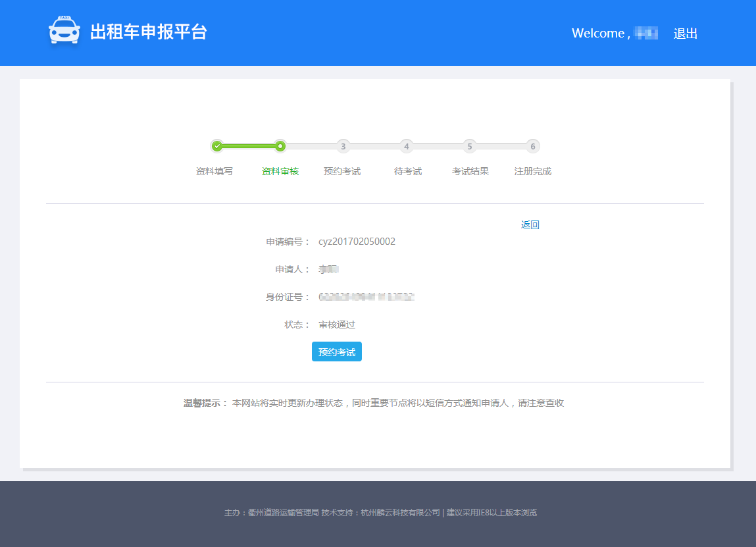Screen dimensions: 756x547
Task: Select the current step 2 green circle
Action: click(x=280, y=146)
